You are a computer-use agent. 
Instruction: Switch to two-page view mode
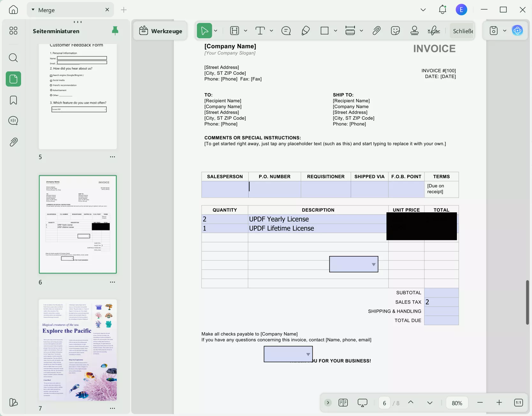click(343, 403)
